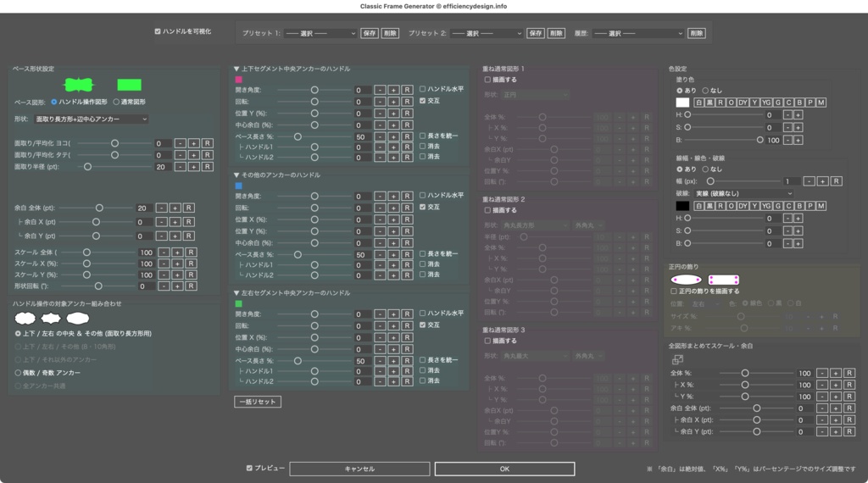Click 削除 button next to プリセット 2

tap(556, 33)
